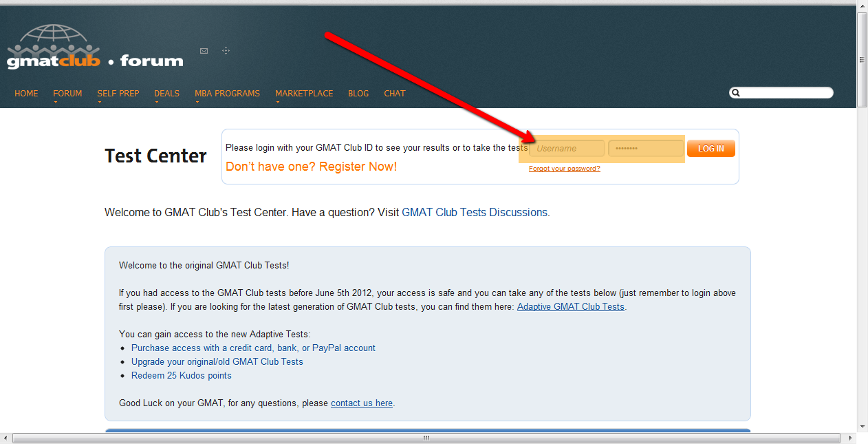Go to the CHAT menu item
868x444 pixels.
394,94
